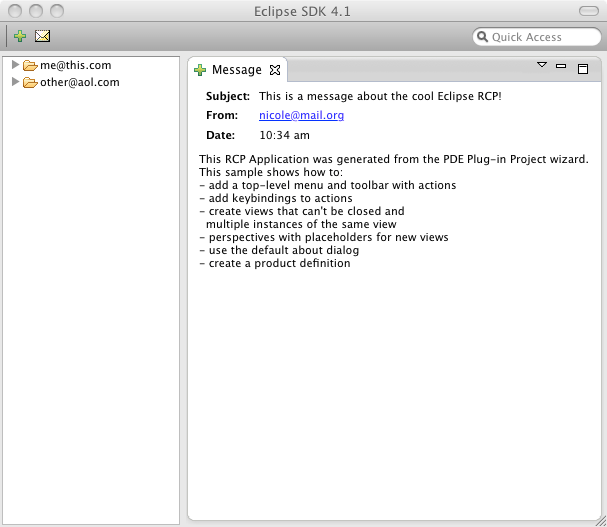
Task: Minimize the Message view panel
Action: click(561, 67)
